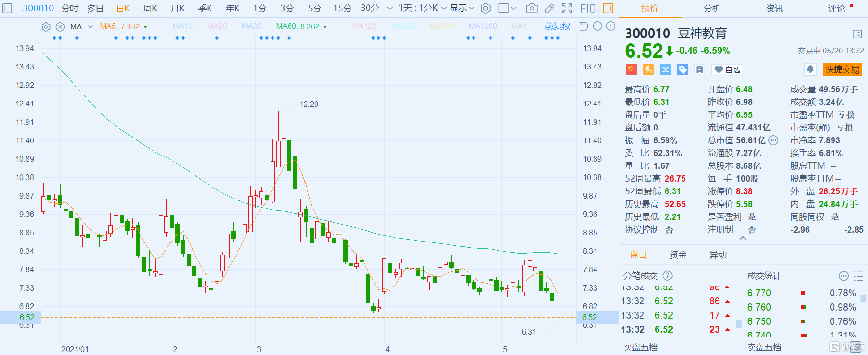Select 月K monthly candlestick
The width and height of the screenshot is (868, 355).
point(177,8)
